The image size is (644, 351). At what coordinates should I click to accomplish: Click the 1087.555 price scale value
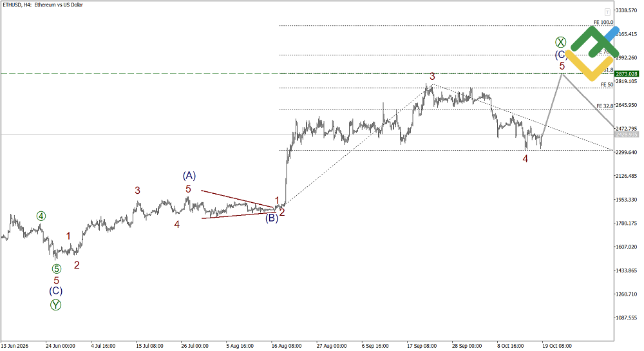(x=627, y=318)
